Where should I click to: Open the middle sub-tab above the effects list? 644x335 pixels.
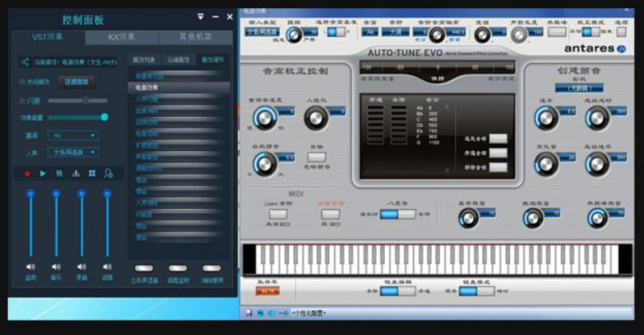[x=178, y=60]
